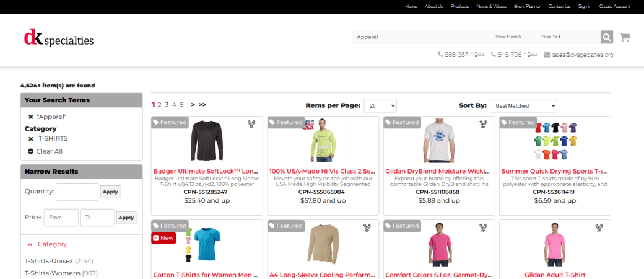This screenshot has height=279, width=644.
Task: Open Products in top navigation
Action: pyautogui.click(x=460, y=7)
